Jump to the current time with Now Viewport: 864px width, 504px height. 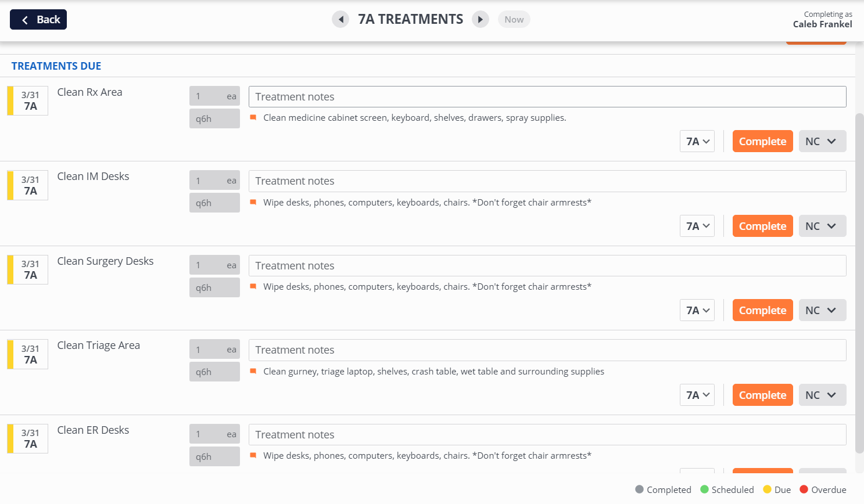pos(514,19)
